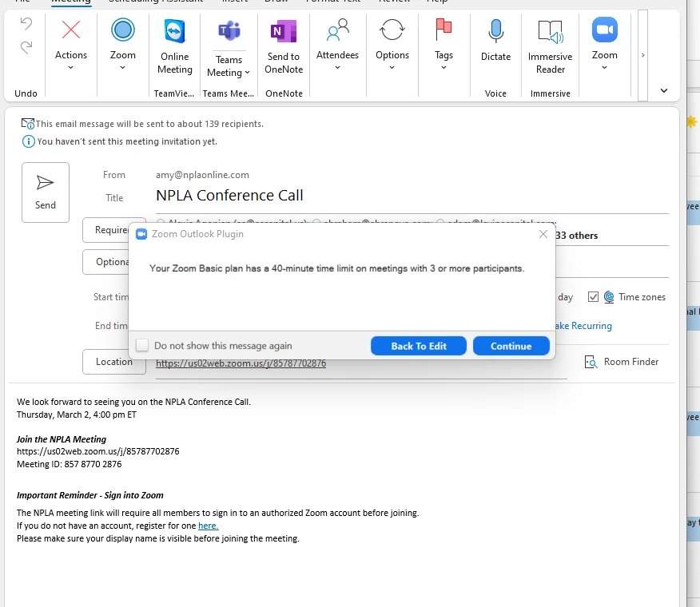The height and width of the screenshot is (607, 700).
Task: Open the 'here' registration link
Action: 208,526
